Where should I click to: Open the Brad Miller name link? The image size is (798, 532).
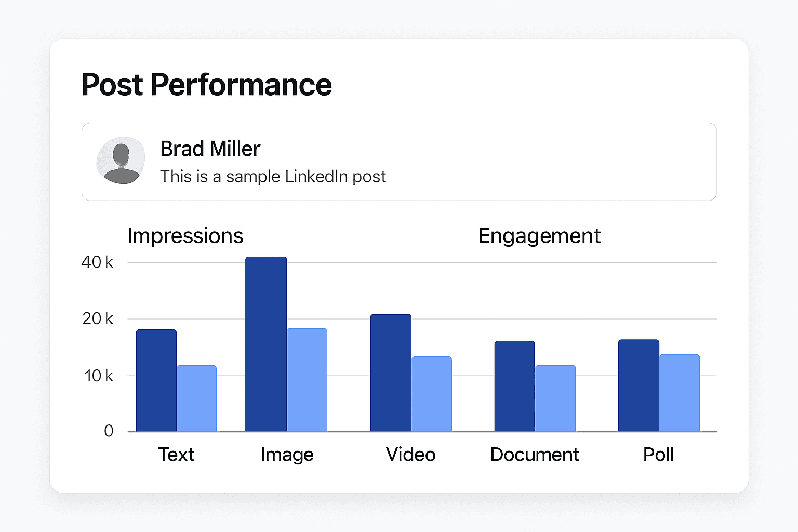tap(210, 149)
